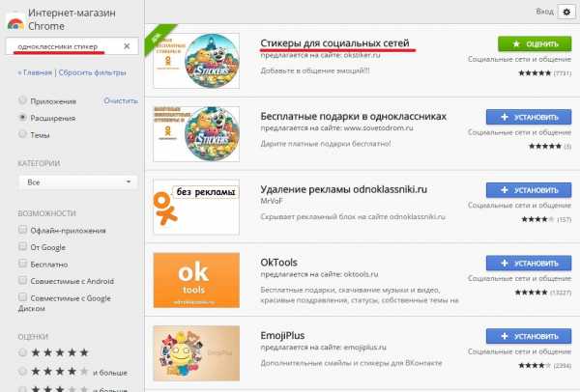Select the five-star rating filter
The height and width of the screenshot is (392, 580).
tap(22, 352)
